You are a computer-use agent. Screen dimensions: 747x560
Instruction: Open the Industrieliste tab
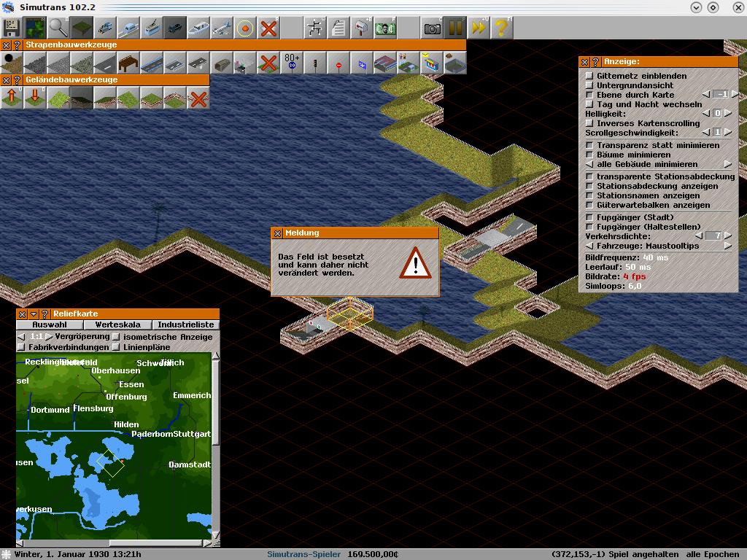point(186,324)
